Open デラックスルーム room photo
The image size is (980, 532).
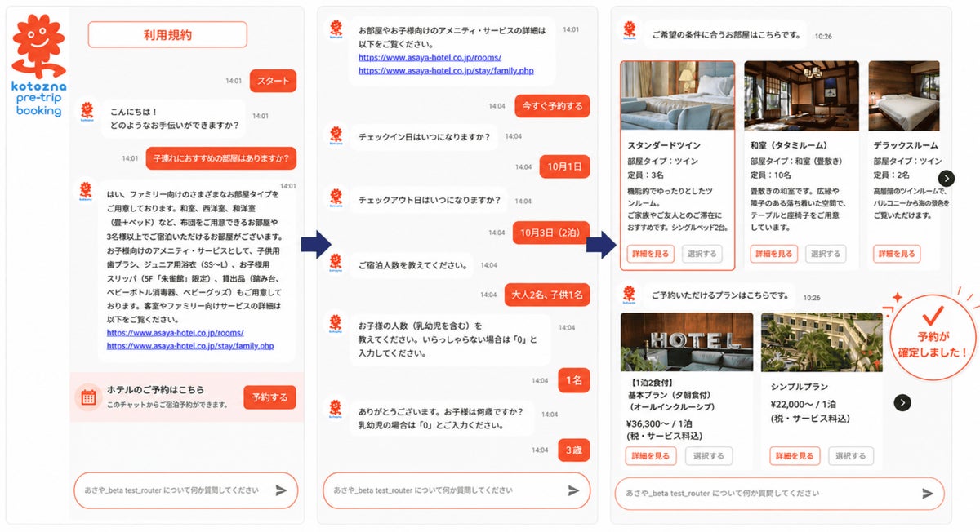[x=905, y=96]
